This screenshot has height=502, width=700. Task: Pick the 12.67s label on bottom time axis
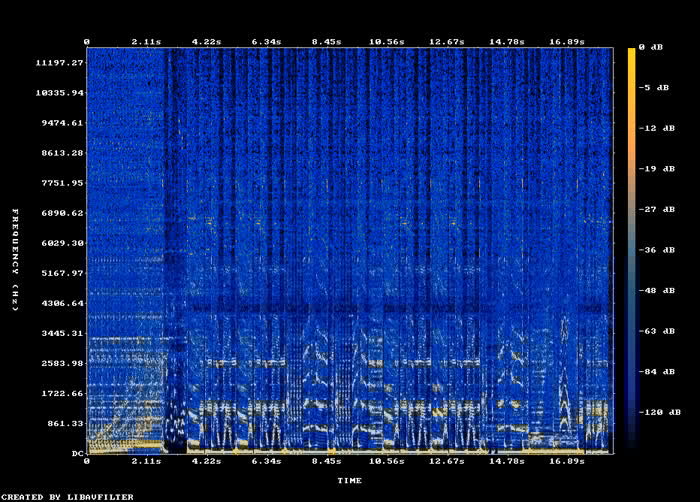(447, 462)
